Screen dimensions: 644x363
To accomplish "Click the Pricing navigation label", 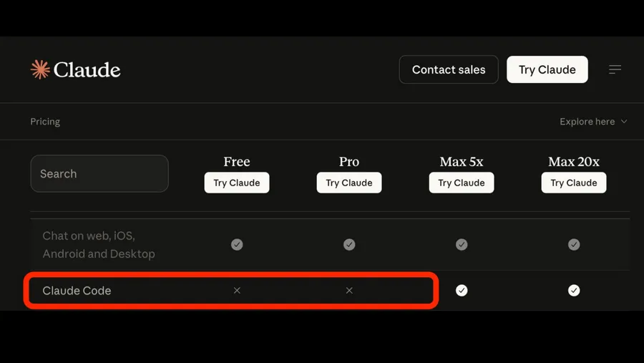I will (x=45, y=122).
